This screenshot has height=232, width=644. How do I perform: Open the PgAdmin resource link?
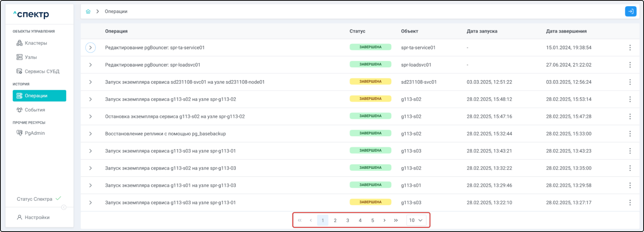click(x=35, y=133)
